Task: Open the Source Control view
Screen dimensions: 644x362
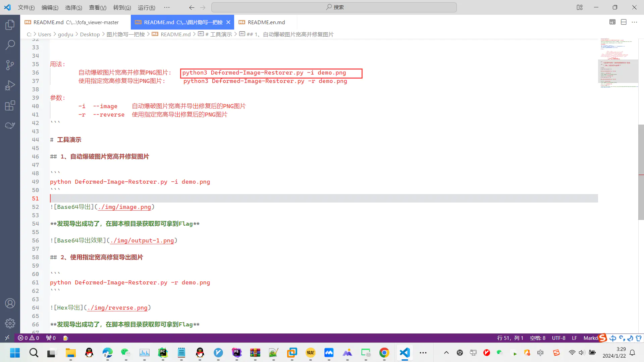Action: coord(10,65)
